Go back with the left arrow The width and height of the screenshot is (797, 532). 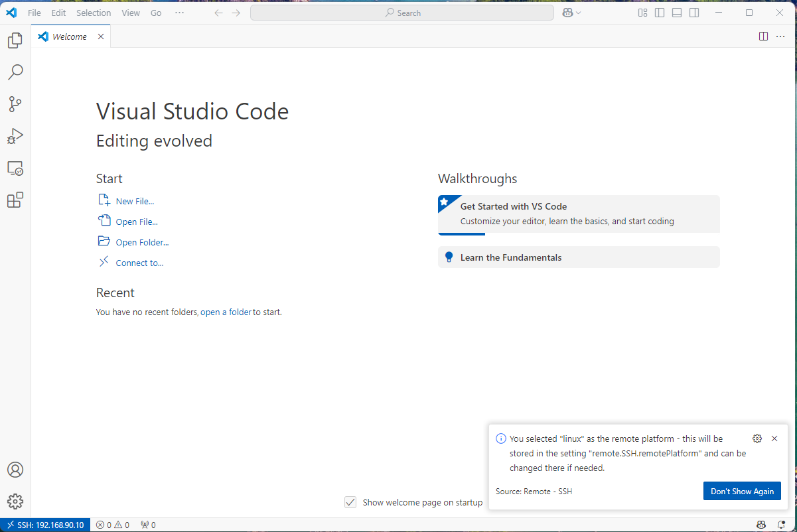218,13
